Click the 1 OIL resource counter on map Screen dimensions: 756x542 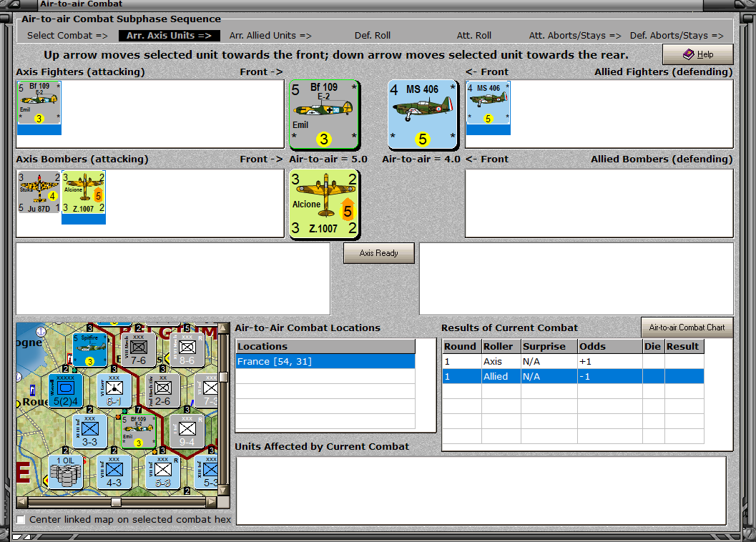point(66,471)
